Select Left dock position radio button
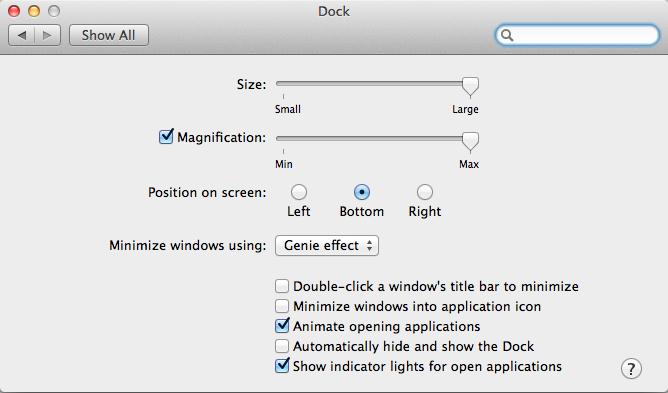The height and width of the screenshot is (393, 668). tap(299, 192)
